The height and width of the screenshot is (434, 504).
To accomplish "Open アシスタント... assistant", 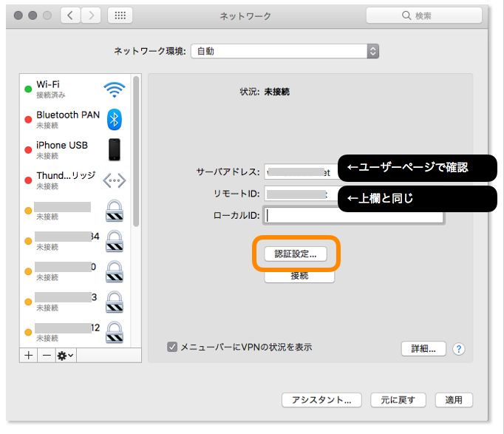I will (x=321, y=400).
